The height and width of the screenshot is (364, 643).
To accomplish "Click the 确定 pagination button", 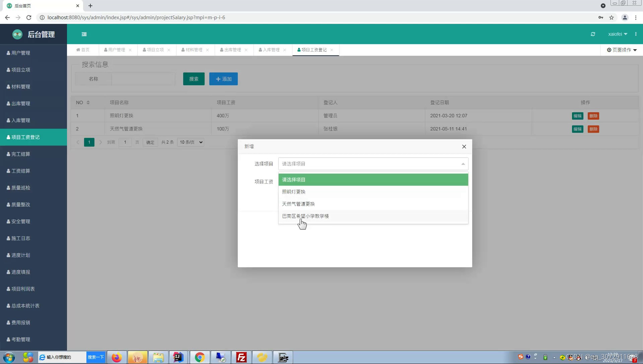I will (150, 142).
